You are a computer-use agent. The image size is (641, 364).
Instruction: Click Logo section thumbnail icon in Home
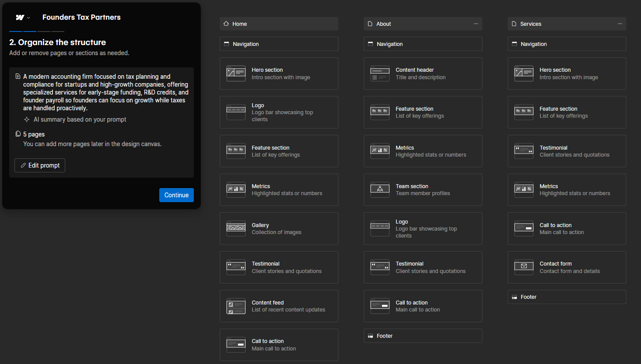coord(236,112)
